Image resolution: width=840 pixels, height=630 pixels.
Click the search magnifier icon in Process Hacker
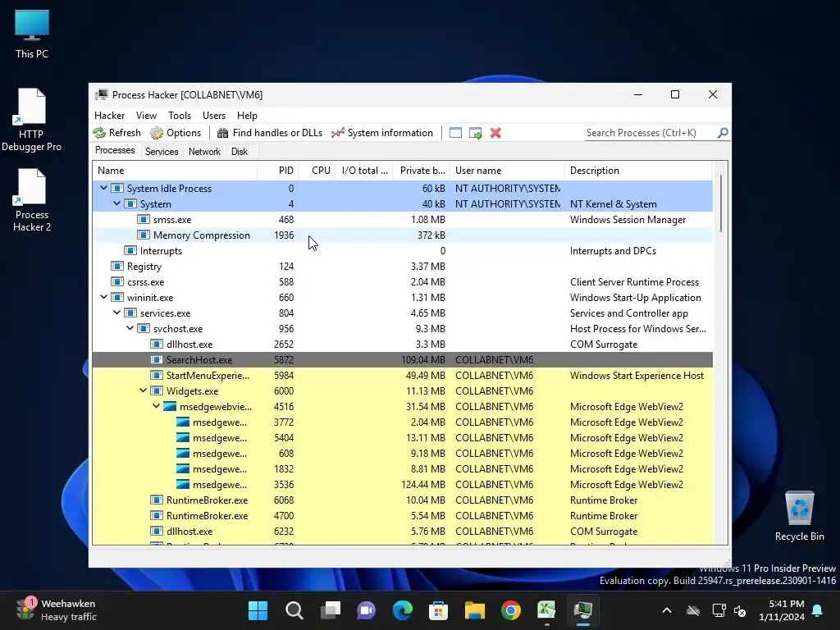[723, 132]
